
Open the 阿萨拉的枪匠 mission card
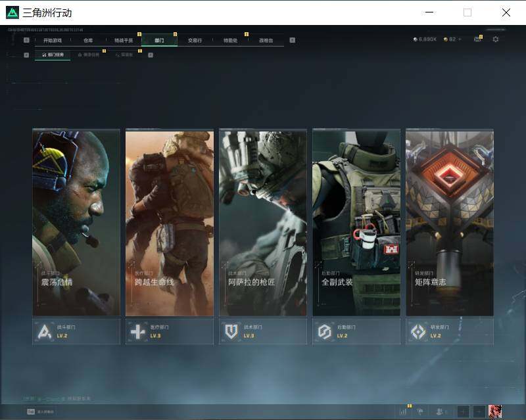click(x=263, y=222)
